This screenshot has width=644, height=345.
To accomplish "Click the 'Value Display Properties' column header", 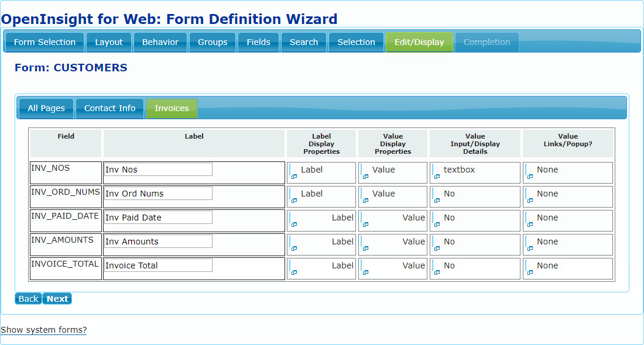I will point(393,144).
